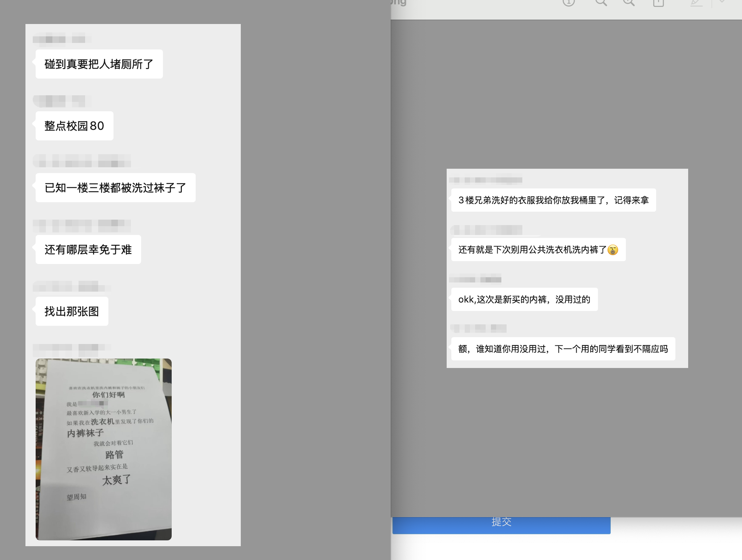Screen dimensions: 742x560
Task: Click the info inspector icon in toolbar
Action: [x=569, y=3]
